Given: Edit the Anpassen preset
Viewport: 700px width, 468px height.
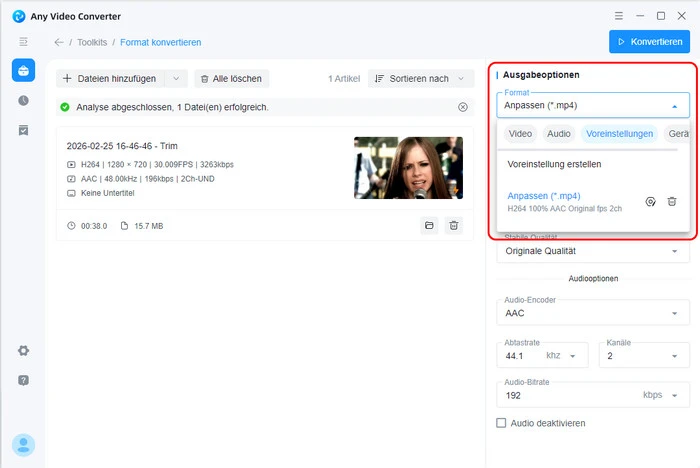Looking at the screenshot, I should point(650,201).
